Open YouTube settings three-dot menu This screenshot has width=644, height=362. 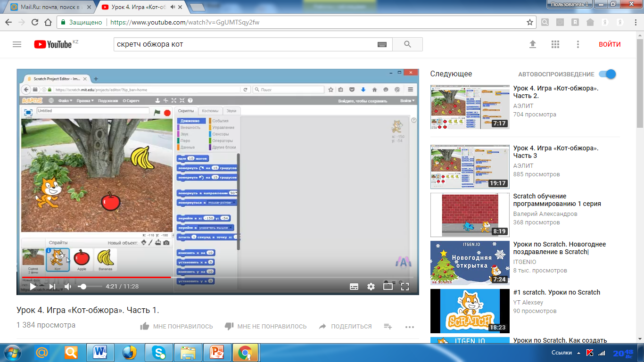[x=578, y=44]
